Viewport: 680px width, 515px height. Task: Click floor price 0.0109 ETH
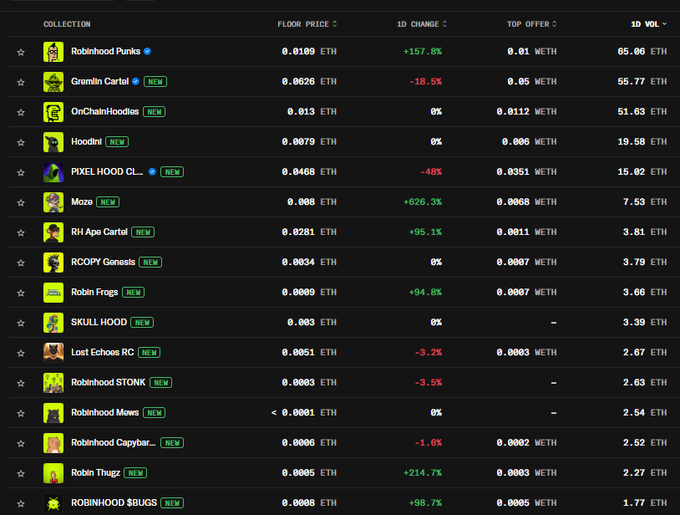point(309,52)
